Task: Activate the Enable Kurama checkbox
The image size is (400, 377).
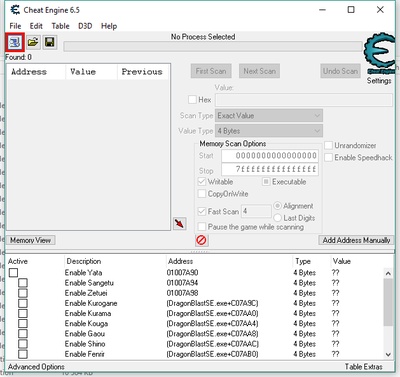Action: tap(23, 313)
